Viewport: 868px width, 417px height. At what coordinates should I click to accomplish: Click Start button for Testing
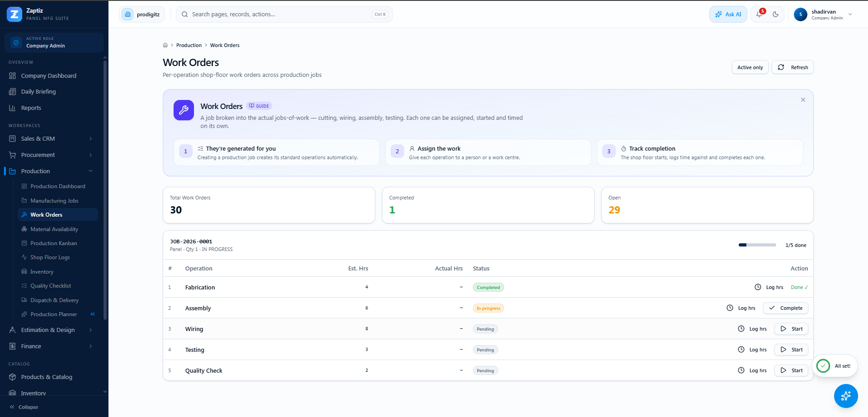(x=791, y=350)
